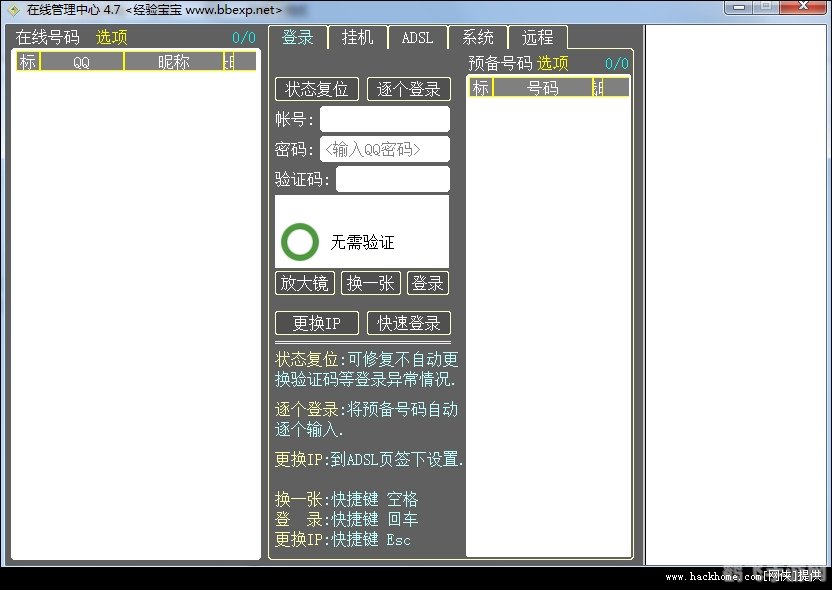Click the green 无需验证 verification status icon
Image resolution: width=832 pixels, height=590 pixels.
coord(298,240)
